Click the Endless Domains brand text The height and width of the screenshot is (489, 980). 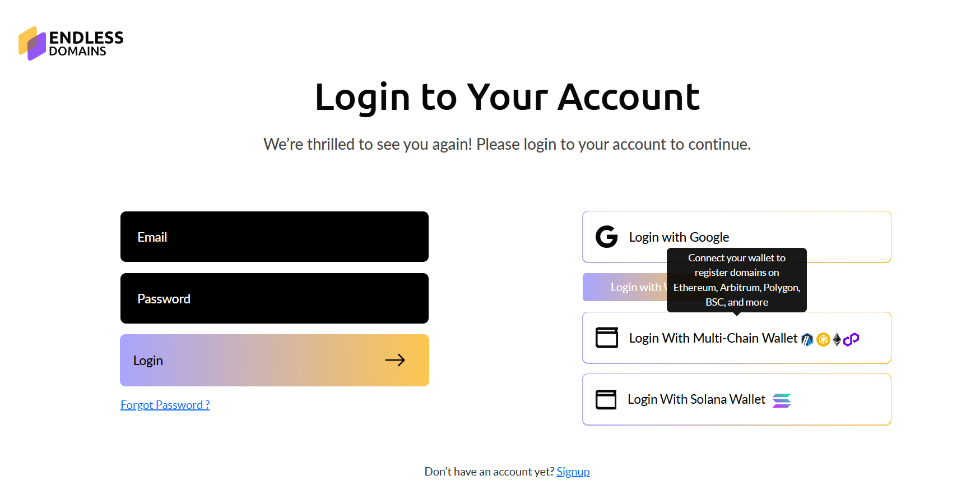coord(86,44)
